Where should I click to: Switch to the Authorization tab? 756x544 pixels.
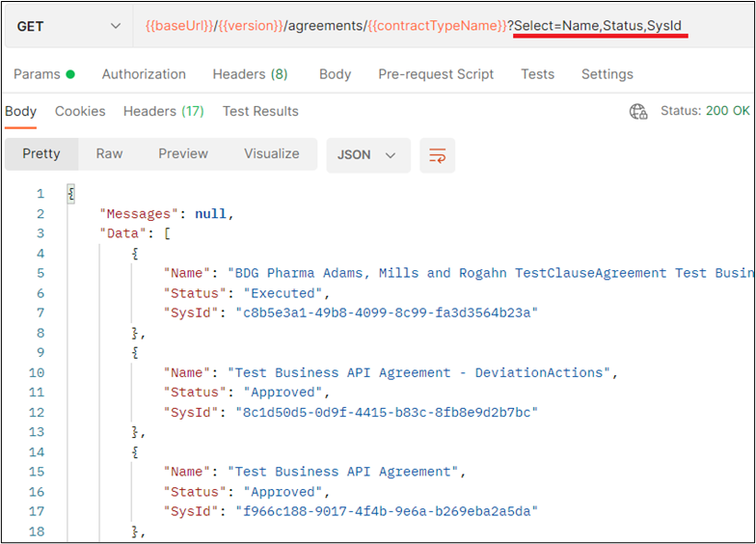[144, 74]
